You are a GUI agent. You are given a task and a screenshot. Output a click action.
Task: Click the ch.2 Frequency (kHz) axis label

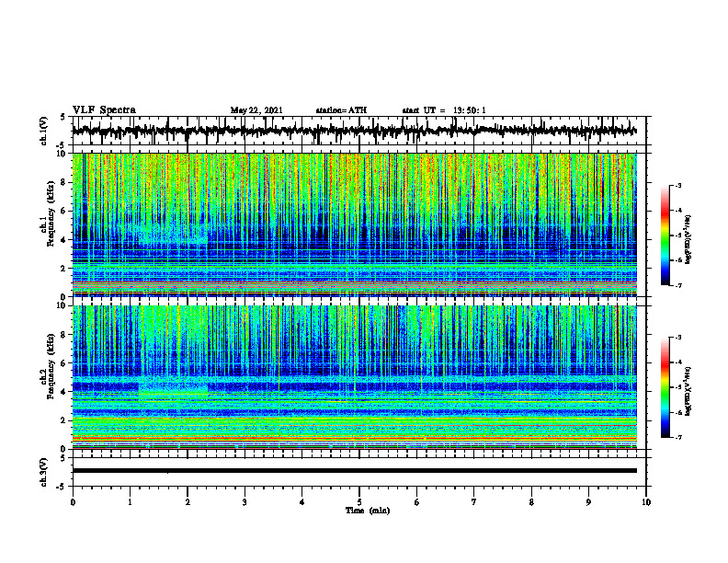pyautogui.click(x=48, y=366)
